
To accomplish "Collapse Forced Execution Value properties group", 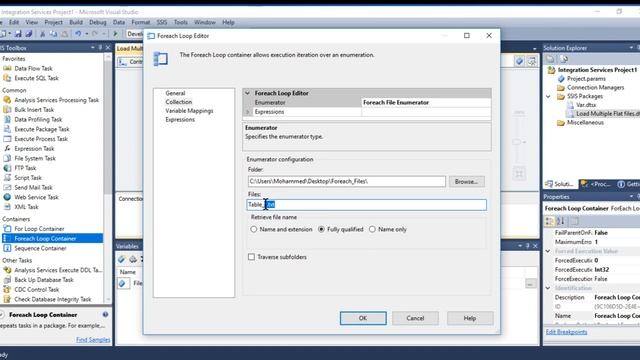I will click(548, 251).
